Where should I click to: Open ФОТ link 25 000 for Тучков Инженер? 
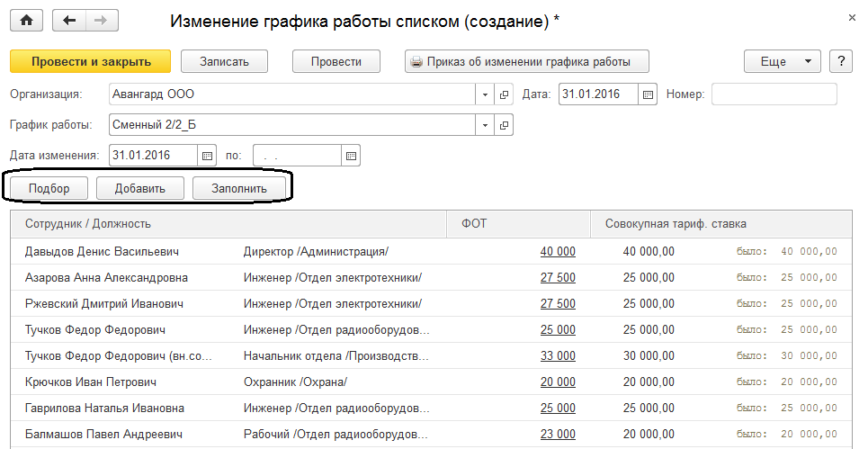click(558, 329)
